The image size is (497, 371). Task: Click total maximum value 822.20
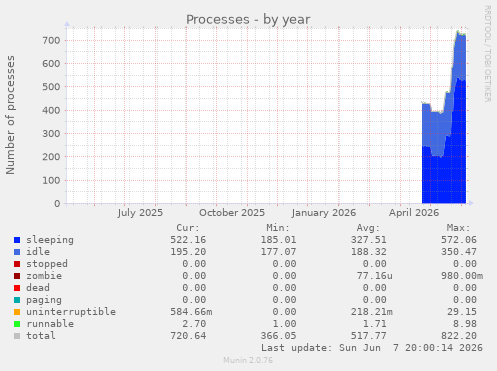(459, 336)
